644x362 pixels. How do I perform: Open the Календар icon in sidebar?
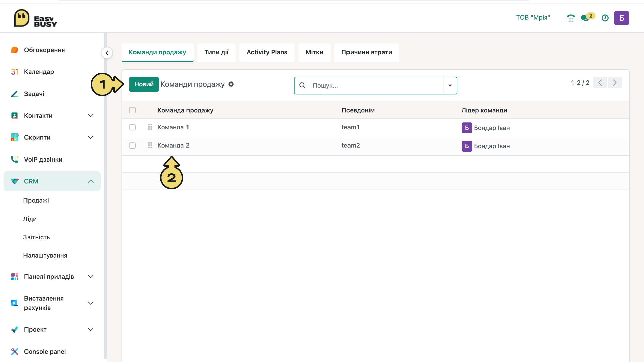pyautogui.click(x=14, y=72)
